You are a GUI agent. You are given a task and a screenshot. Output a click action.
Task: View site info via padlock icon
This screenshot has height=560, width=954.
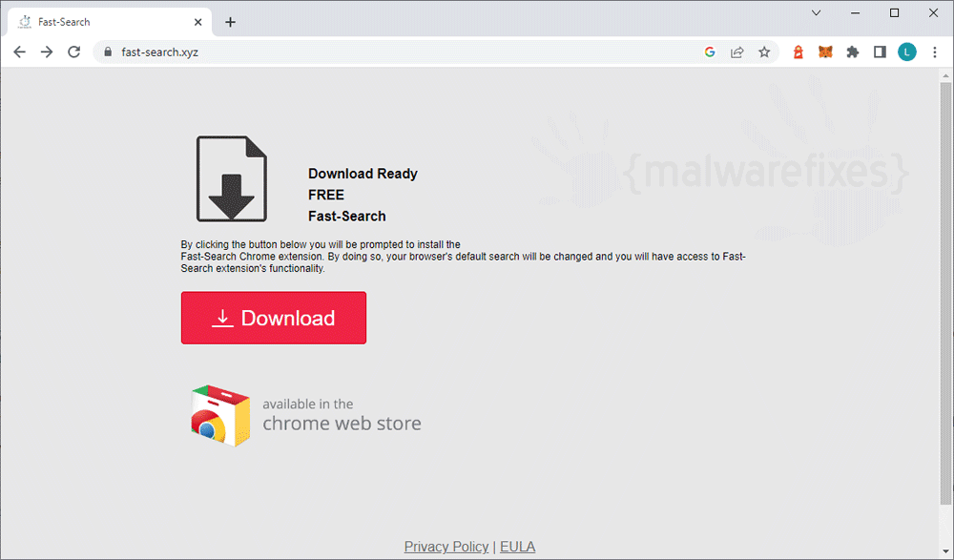click(109, 52)
